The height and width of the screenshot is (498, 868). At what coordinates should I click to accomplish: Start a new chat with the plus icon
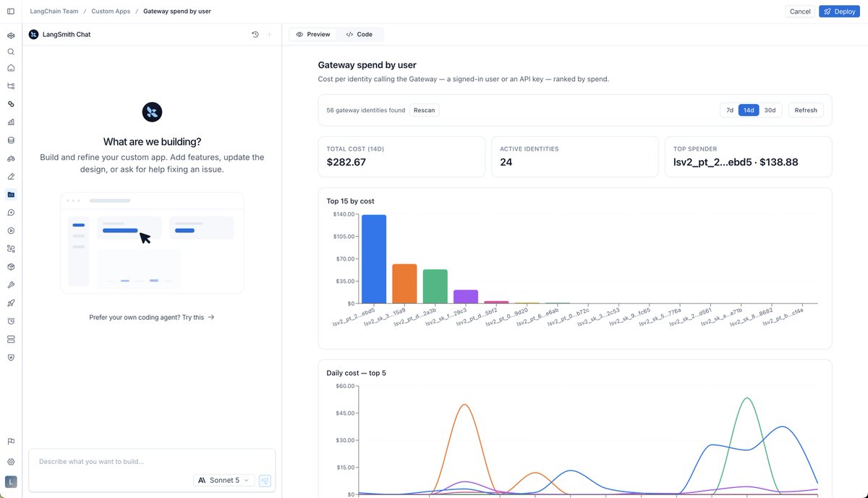pos(270,34)
